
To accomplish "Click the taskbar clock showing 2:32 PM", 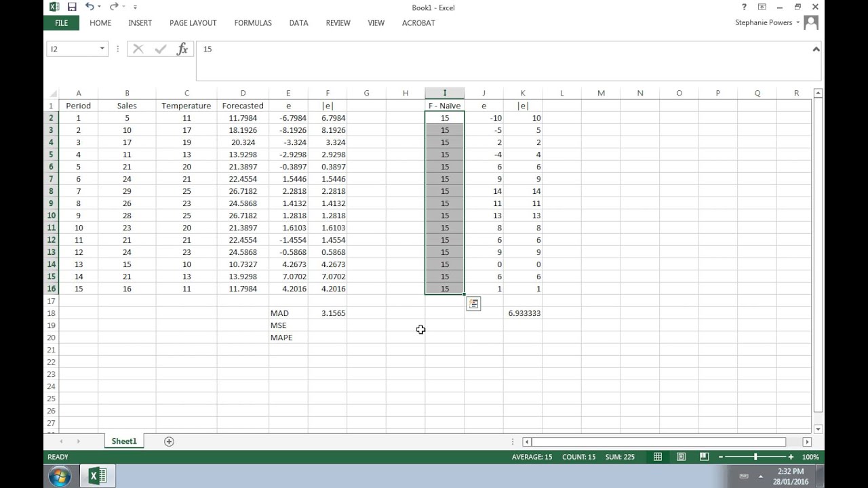I will (791, 471).
